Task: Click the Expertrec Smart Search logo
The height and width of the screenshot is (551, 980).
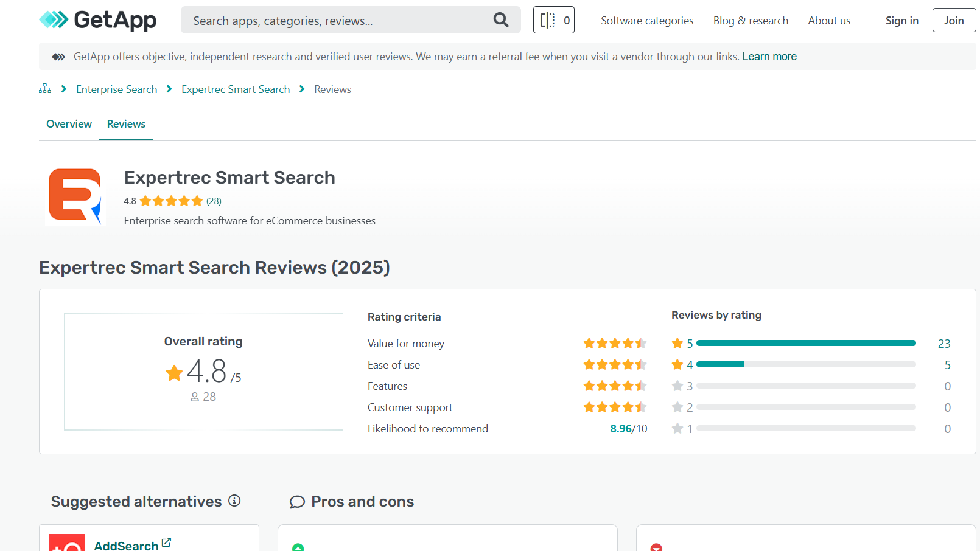Action: coord(75,197)
